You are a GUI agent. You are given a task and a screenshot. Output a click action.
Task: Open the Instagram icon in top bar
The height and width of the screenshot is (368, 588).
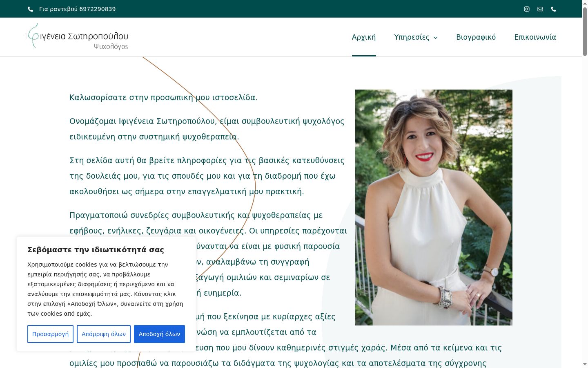click(x=527, y=9)
